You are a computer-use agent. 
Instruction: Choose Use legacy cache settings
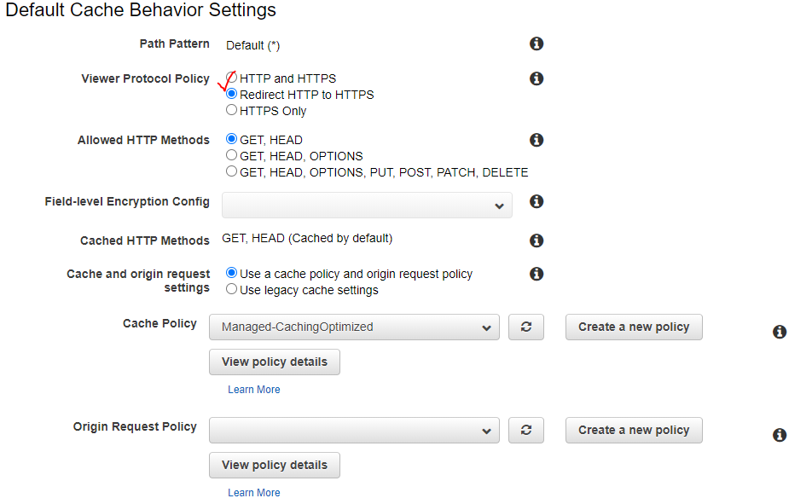[231, 288]
